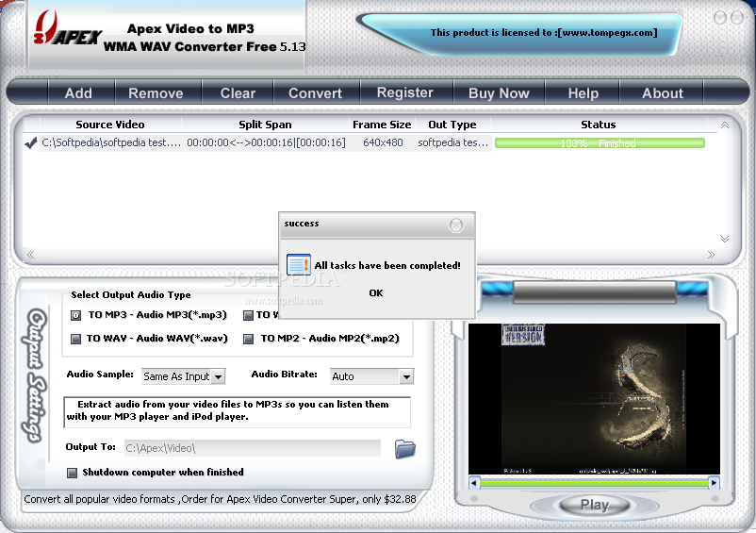The height and width of the screenshot is (533, 756).
Task: Click Clear in the toolbar
Action: 238,93
